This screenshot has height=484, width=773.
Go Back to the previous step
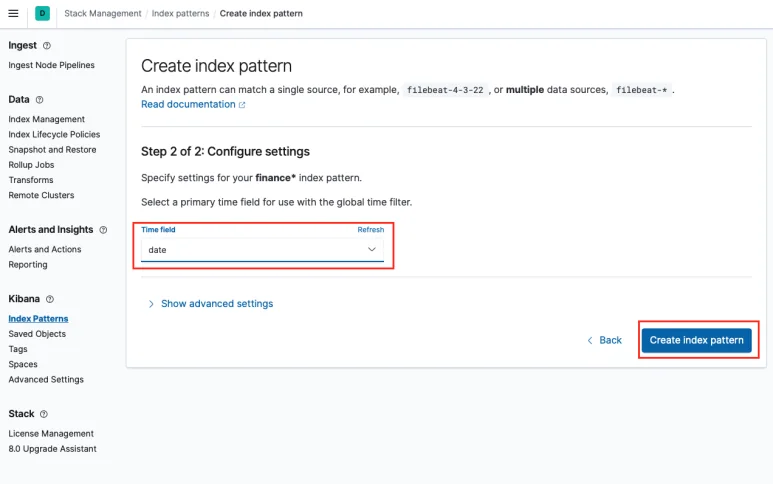click(604, 340)
